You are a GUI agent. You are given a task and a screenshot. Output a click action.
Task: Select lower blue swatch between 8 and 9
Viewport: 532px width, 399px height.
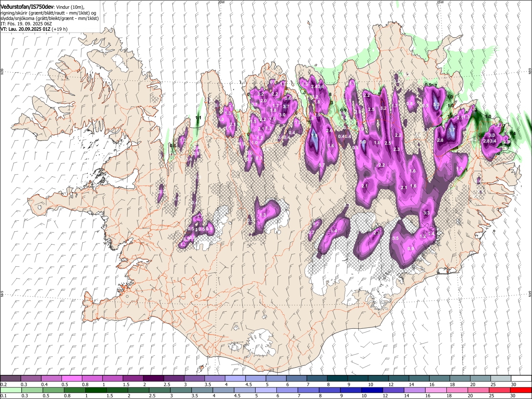coord(329,390)
